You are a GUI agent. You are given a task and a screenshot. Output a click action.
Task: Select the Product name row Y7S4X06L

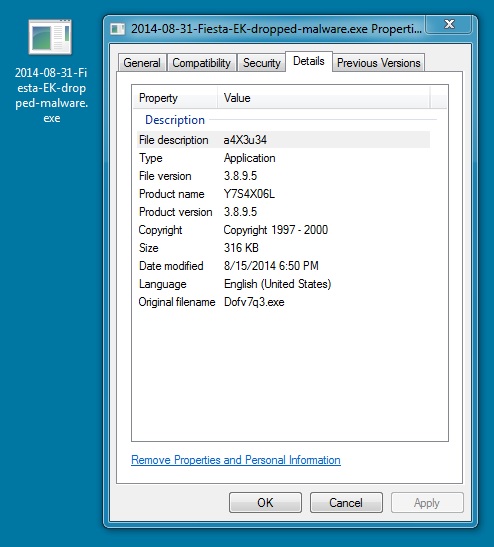[283, 194]
